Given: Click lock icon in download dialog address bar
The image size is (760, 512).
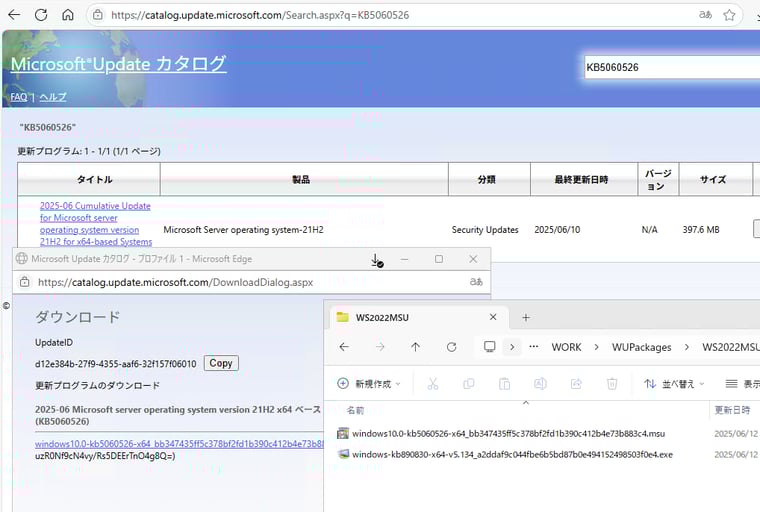Looking at the screenshot, I should point(25,282).
